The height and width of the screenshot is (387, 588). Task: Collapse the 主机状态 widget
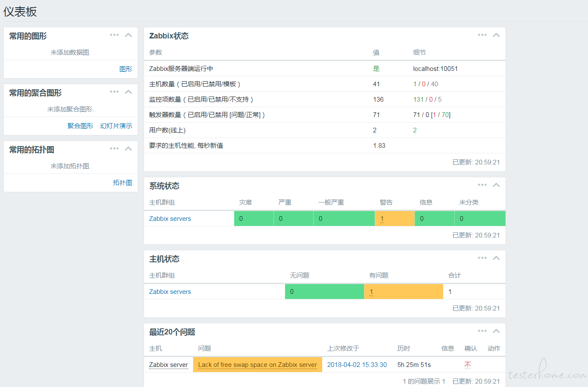496,258
